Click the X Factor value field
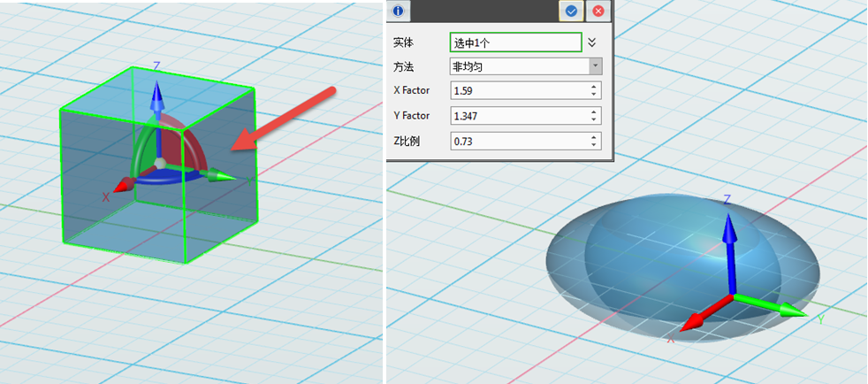868x384 pixels. (518, 91)
